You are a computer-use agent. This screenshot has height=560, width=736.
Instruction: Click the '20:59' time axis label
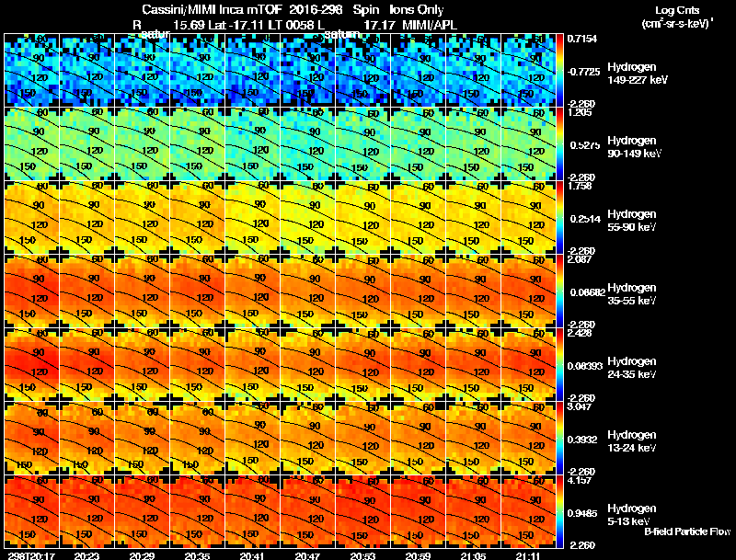(419, 555)
